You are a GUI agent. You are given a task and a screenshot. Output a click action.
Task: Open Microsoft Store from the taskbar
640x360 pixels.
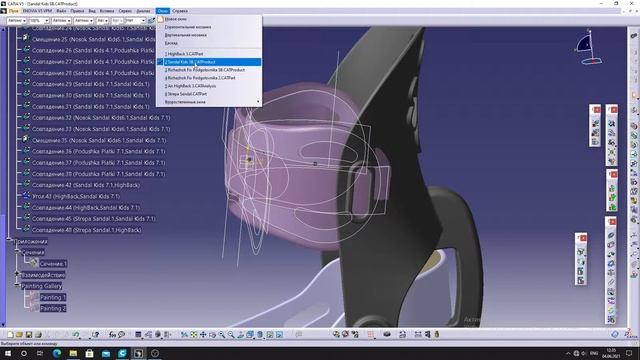tap(89, 353)
